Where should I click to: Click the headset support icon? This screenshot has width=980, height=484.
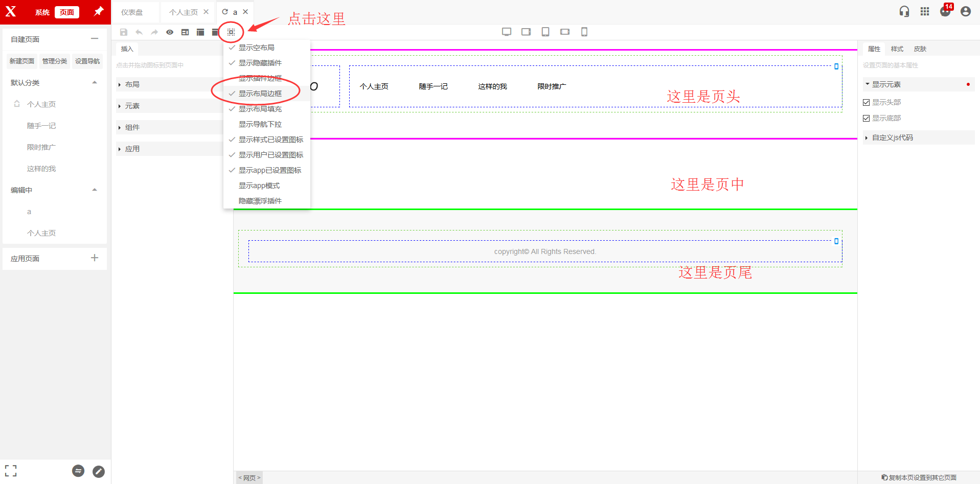[x=904, y=11]
